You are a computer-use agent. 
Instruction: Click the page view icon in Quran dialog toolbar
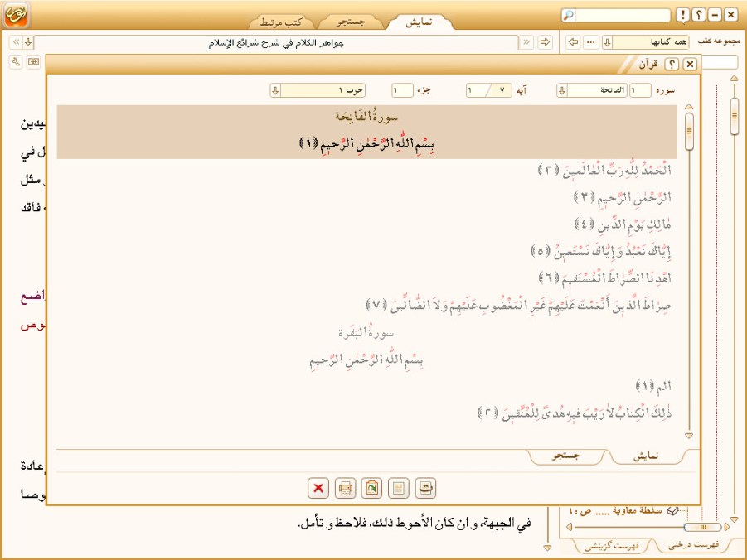point(398,488)
